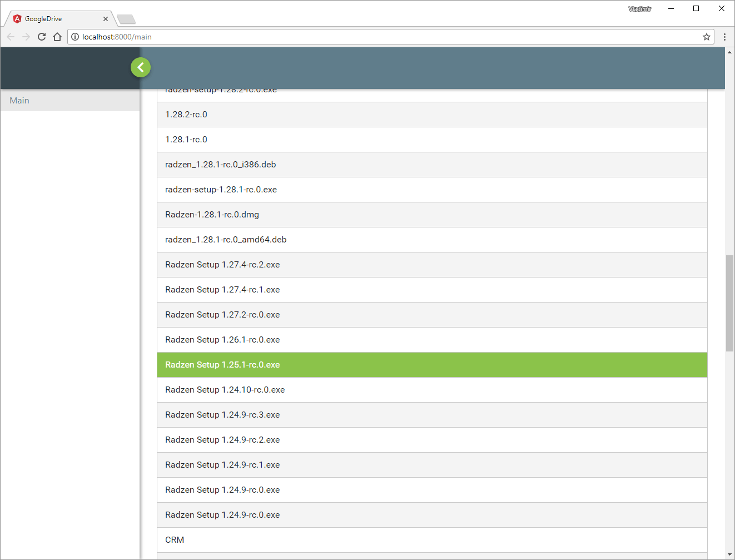Screen dimensions: 735x560
Task: Go to browser home page
Action: point(57,37)
